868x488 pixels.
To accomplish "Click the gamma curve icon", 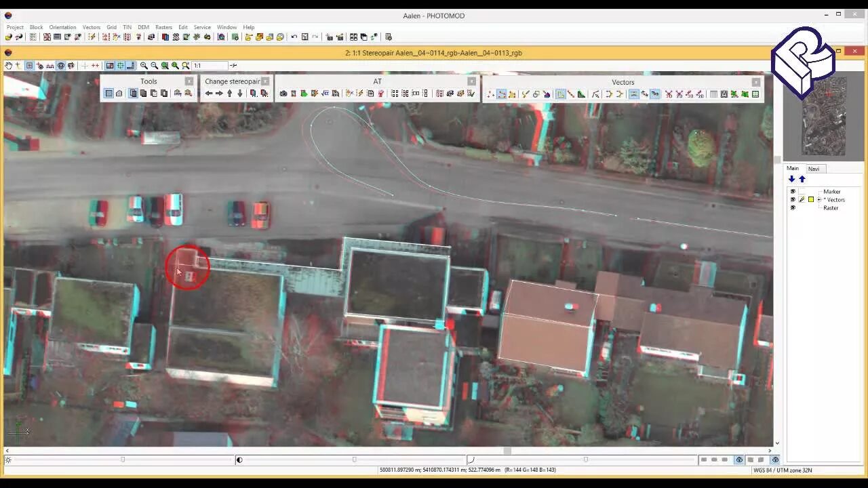I will click(x=471, y=460).
